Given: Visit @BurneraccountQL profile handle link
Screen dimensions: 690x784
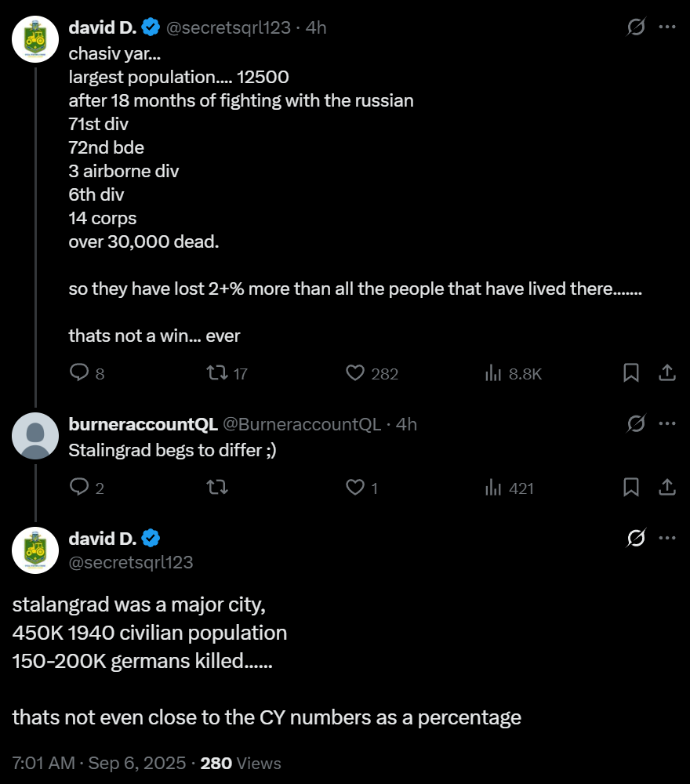Looking at the screenshot, I should (302, 425).
